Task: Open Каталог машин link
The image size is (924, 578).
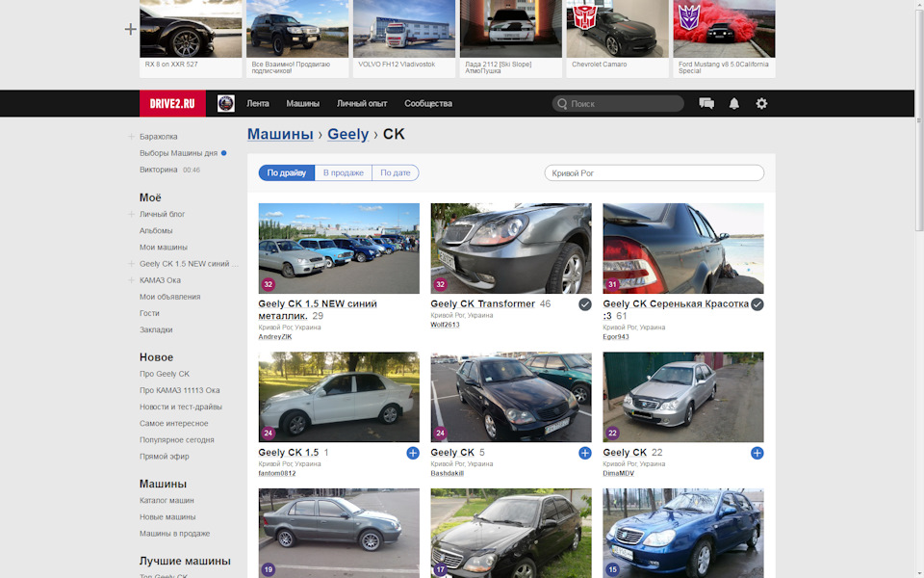Action: pyautogui.click(x=167, y=500)
